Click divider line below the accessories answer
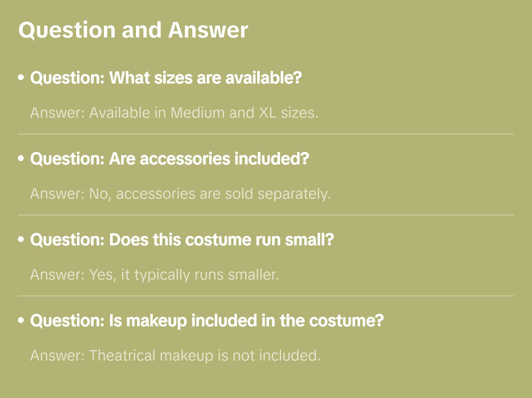Screen dimensions: 532x398 tap(266, 215)
